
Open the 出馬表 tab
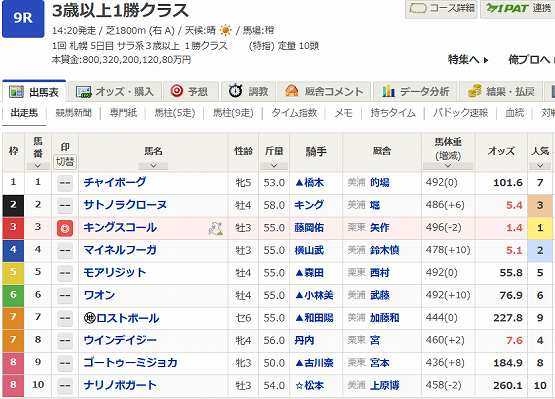34,92
